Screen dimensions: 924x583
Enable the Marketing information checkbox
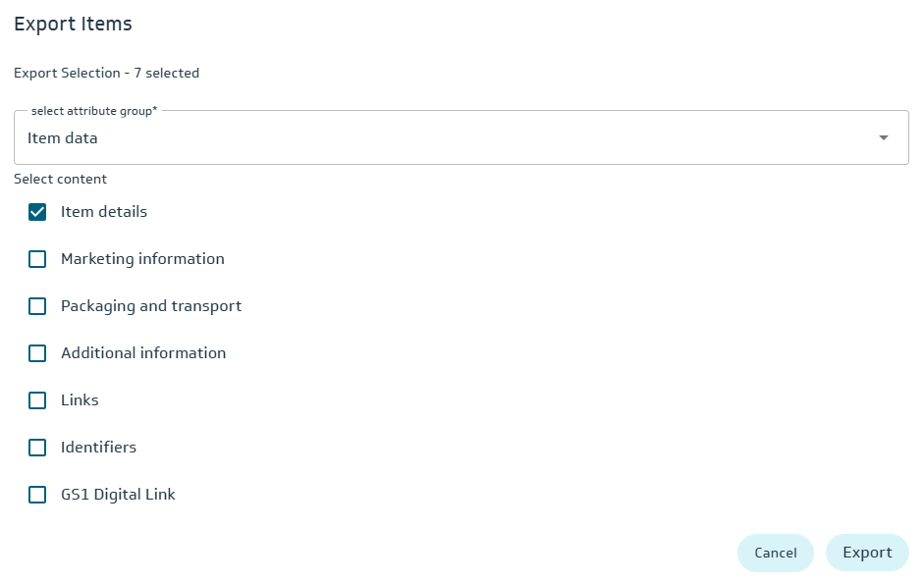click(x=37, y=259)
